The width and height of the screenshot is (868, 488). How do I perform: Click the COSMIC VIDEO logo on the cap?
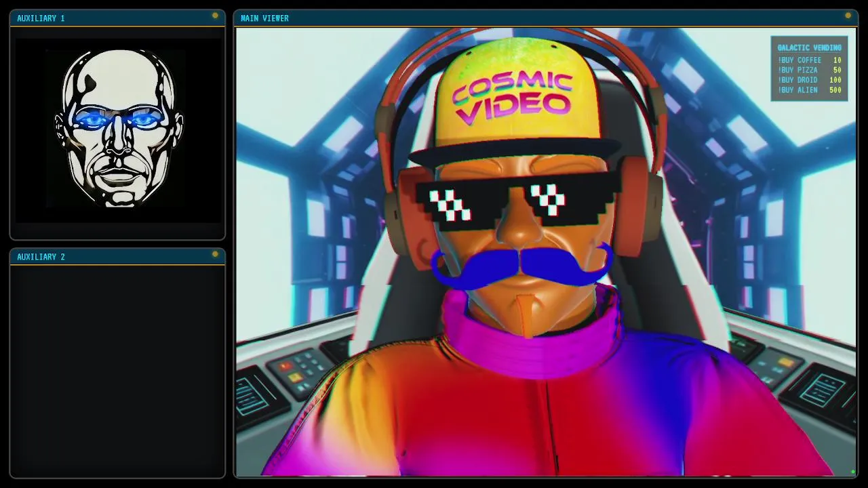[x=513, y=98]
